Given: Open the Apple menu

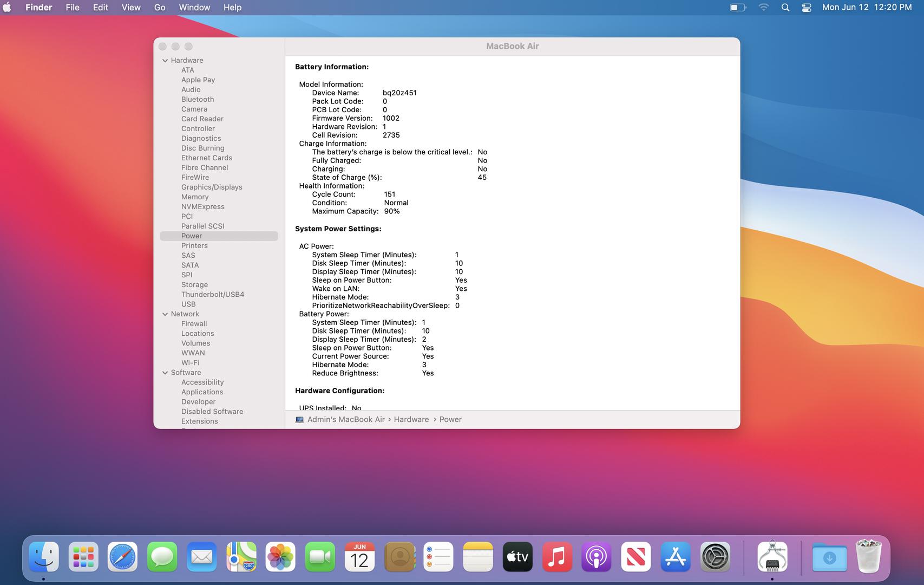Looking at the screenshot, I should click(8, 8).
